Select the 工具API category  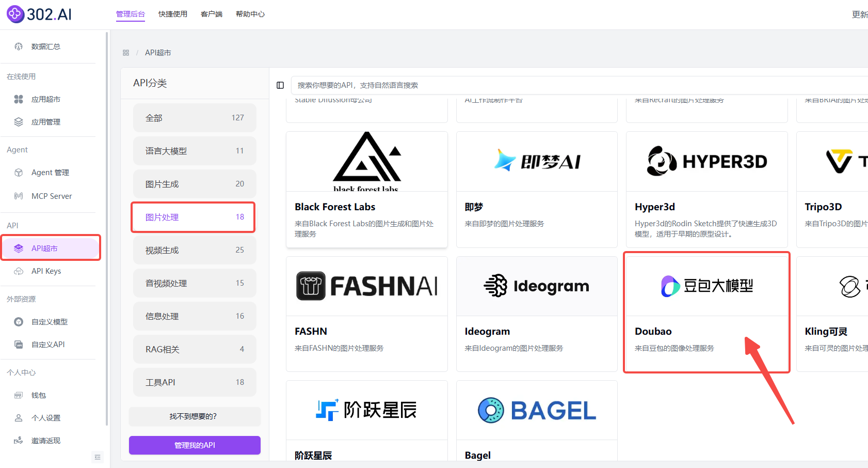coord(195,382)
